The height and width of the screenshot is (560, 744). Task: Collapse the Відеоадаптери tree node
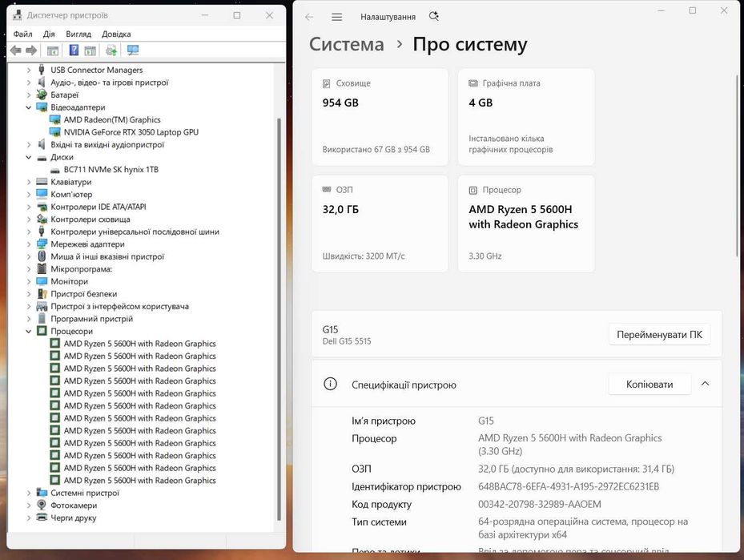(29, 107)
